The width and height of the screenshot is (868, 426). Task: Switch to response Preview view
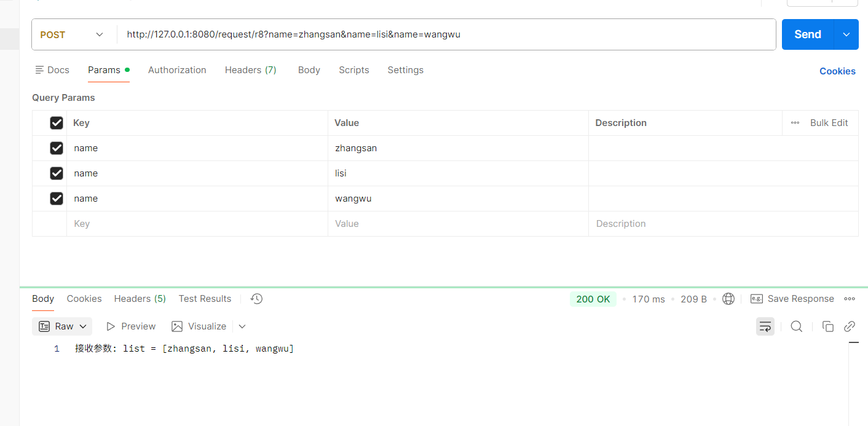(131, 326)
